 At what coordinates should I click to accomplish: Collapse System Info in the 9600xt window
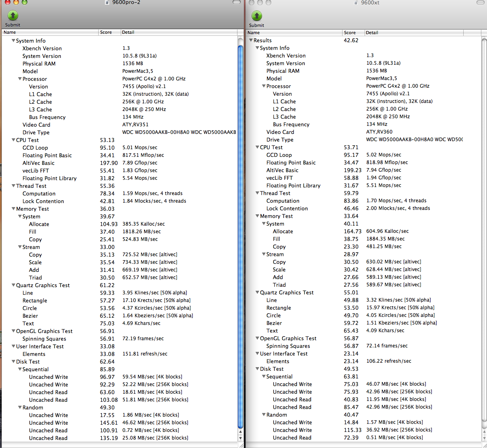point(257,48)
